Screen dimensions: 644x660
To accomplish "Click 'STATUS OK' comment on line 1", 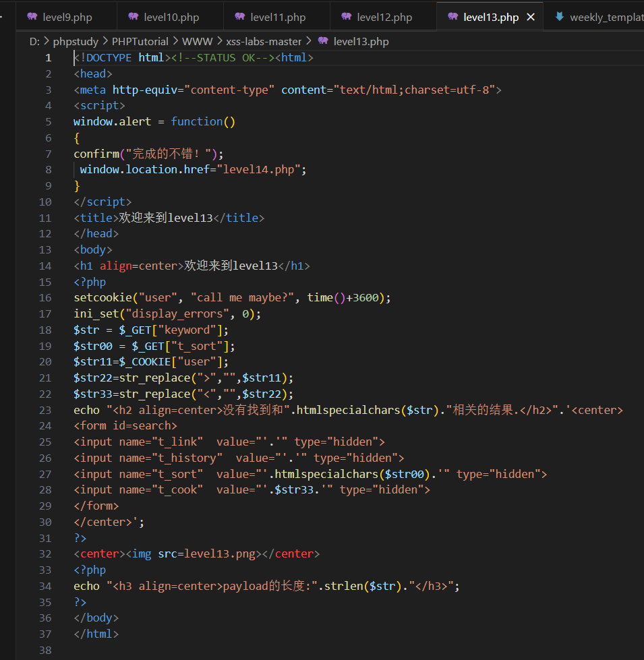I will tap(226, 58).
